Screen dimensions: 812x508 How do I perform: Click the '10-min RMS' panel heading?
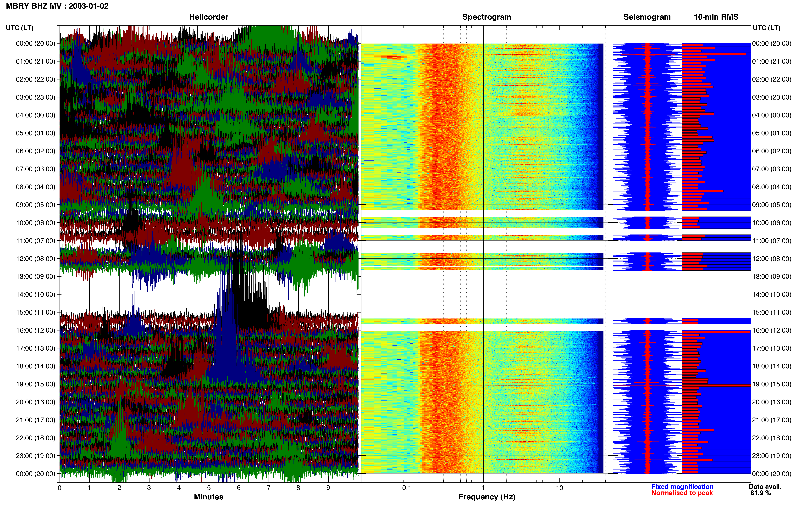tap(716, 17)
